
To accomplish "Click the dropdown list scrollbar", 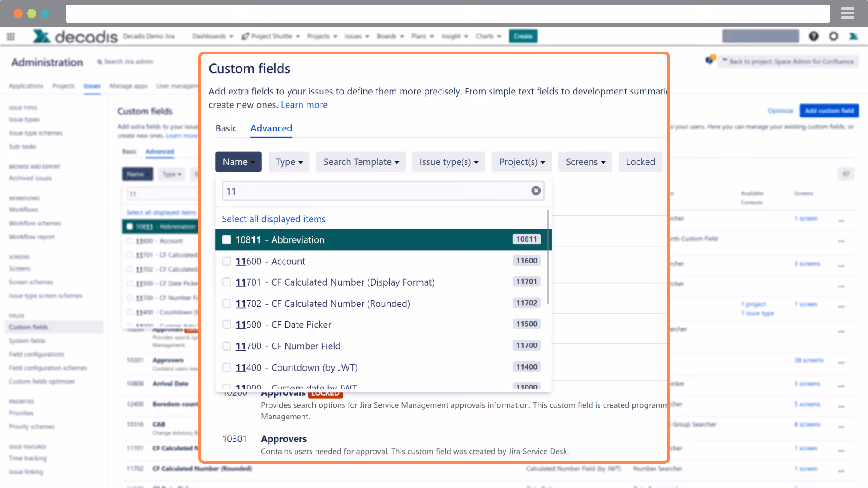I will [547, 257].
